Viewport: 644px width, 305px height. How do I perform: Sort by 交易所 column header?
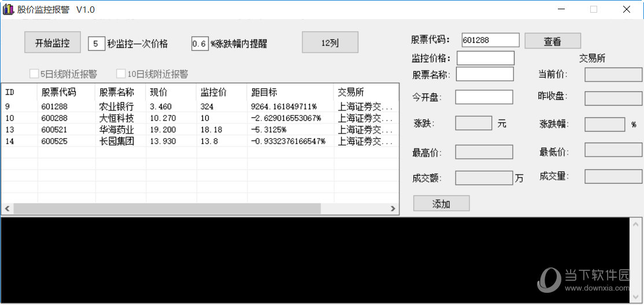[x=366, y=92]
